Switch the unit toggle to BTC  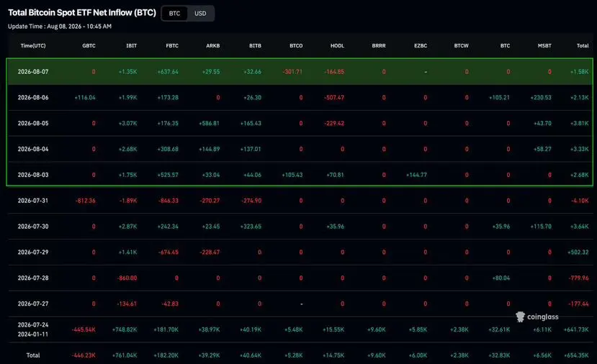pos(174,14)
